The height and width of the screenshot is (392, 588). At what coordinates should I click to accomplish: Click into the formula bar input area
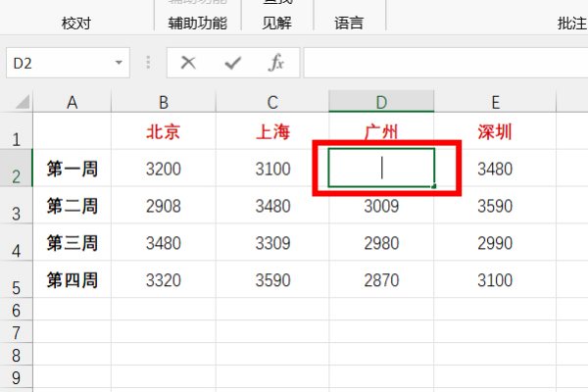[x=446, y=63]
